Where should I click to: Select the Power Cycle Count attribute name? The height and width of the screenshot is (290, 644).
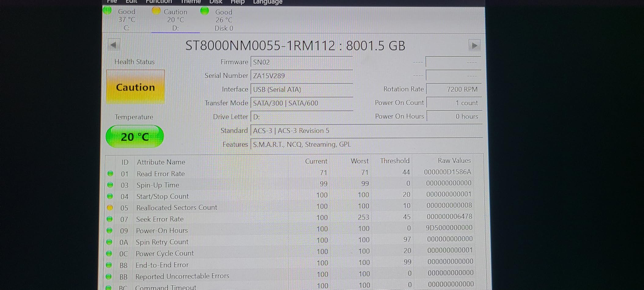coord(165,253)
